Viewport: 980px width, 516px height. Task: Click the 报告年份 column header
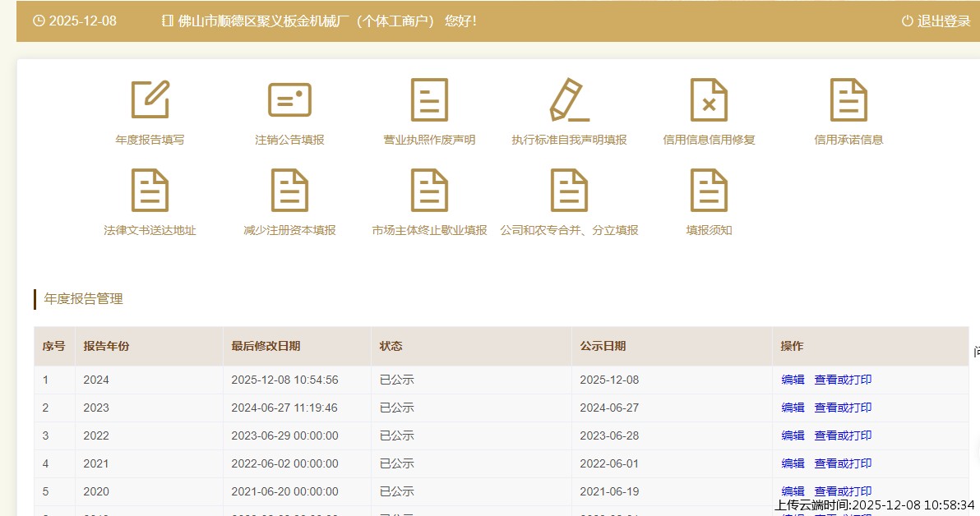[106, 346]
